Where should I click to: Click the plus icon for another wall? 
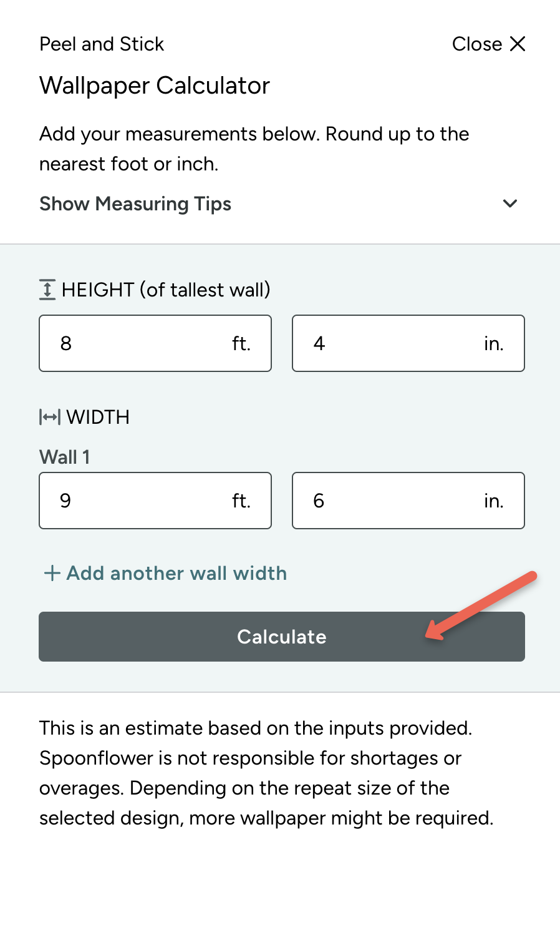click(x=52, y=573)
